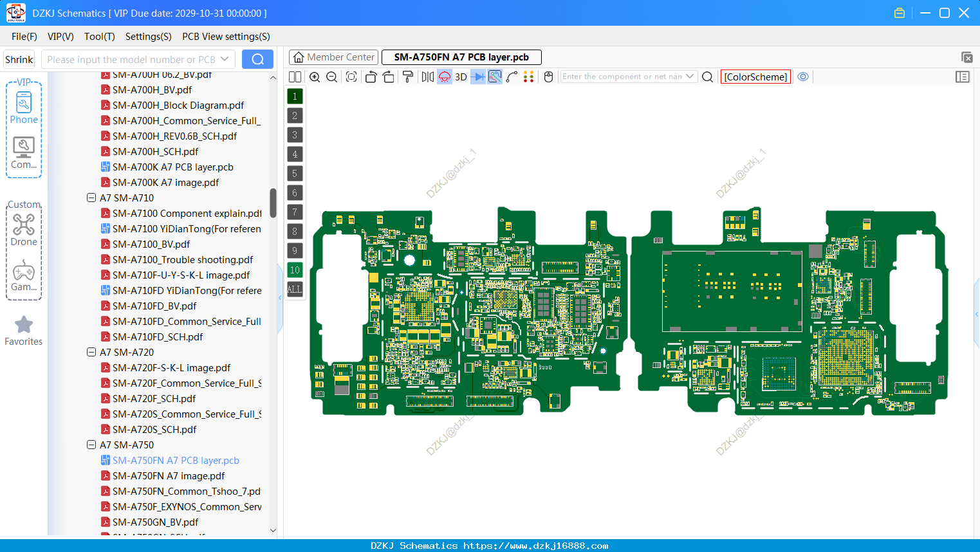Mirror flip the PCB board
This screenshot has width=980, height=552.
(428, 77)
